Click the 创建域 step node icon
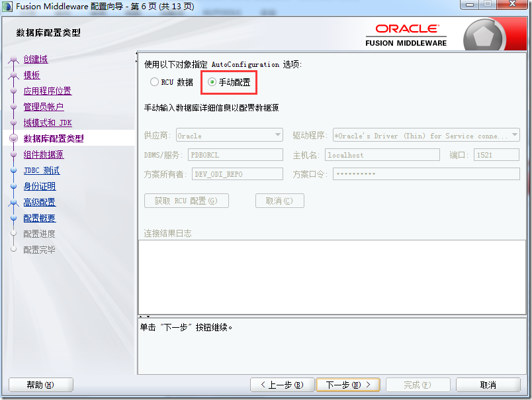 14,59
